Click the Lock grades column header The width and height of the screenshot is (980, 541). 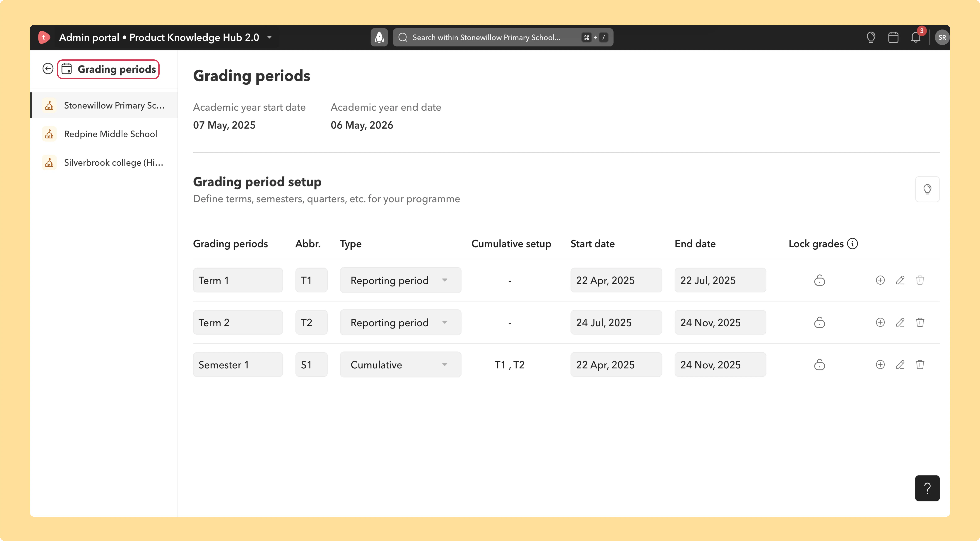click(816, 244)
